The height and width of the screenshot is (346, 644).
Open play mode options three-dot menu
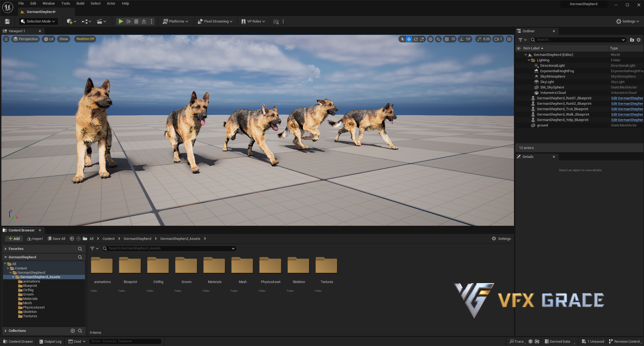click(x=152, y=21)
